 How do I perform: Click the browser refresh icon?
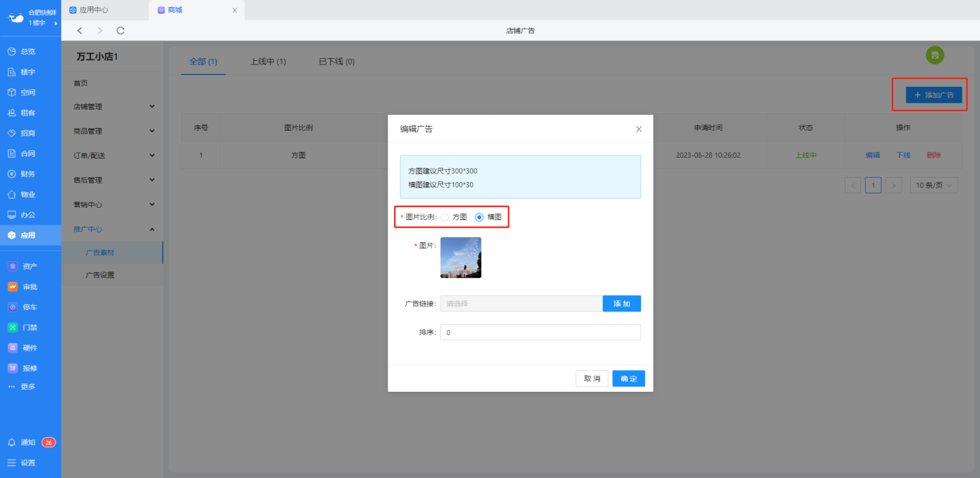point(120,31)
